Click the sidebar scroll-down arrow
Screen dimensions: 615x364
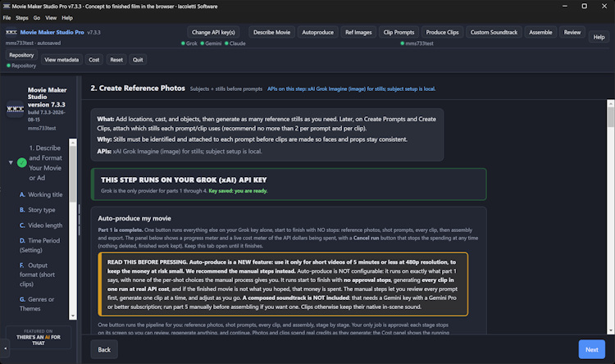click(72, 316)
